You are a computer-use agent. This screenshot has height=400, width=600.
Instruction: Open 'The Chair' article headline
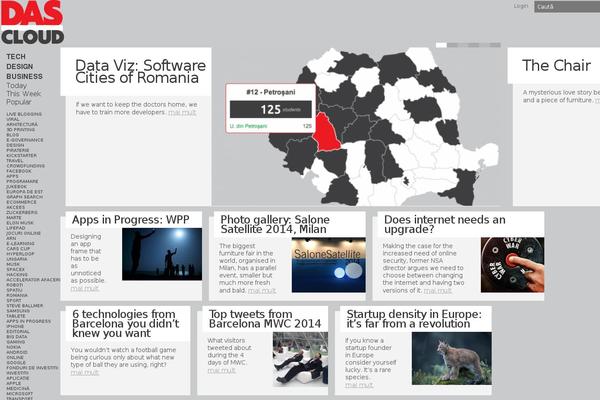tap(556, 65)
